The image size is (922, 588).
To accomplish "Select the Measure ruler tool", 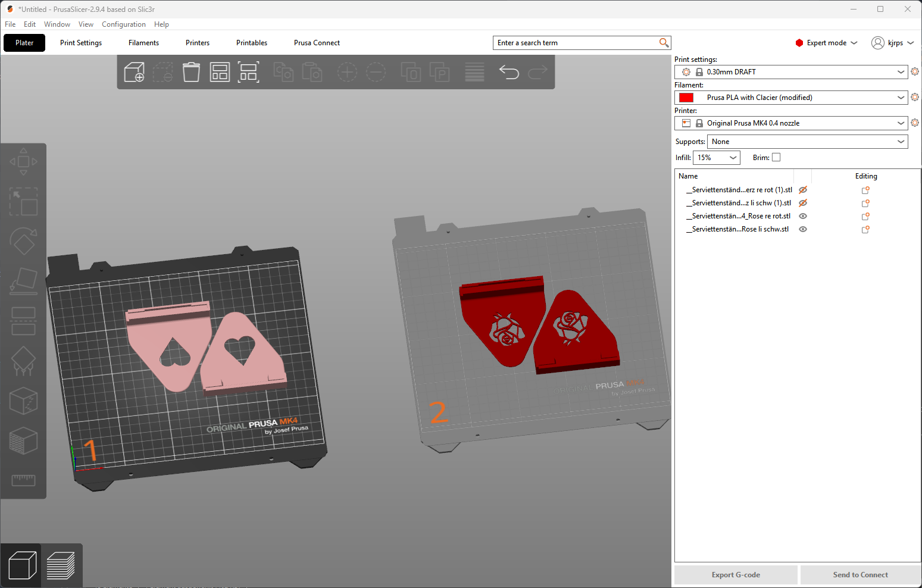I will click(23, 480).
